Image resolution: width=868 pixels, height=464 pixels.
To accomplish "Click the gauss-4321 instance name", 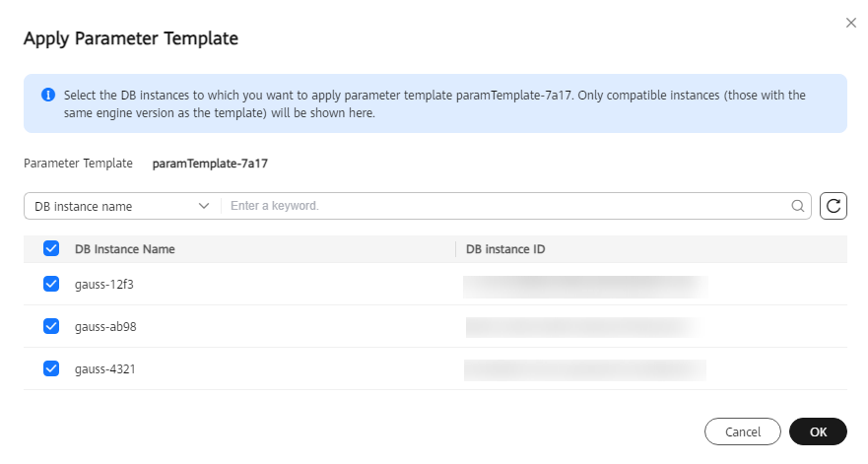I will 104,369.
